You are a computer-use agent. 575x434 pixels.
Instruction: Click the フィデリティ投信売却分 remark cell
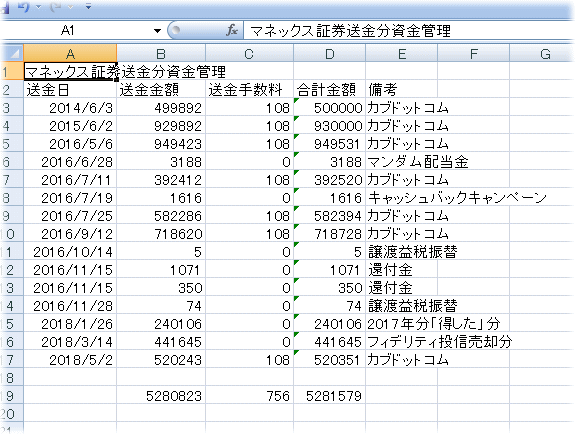tap(402, 342)
